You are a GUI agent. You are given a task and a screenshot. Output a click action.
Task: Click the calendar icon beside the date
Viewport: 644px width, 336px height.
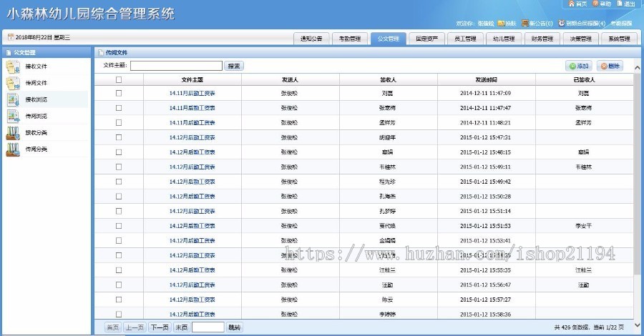(11, 37)
